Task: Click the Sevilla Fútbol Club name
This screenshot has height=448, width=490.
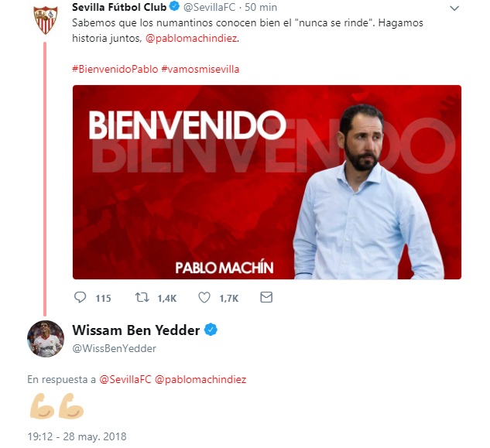Action: click(119, 7)
